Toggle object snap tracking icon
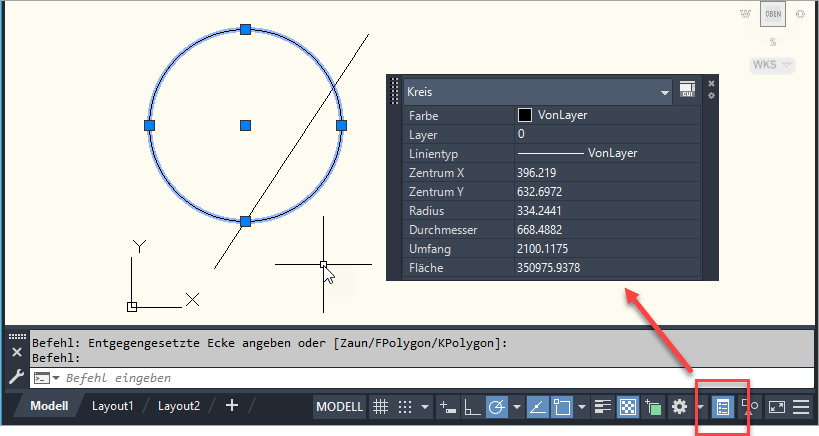819x436 pixels. point(537,406)
